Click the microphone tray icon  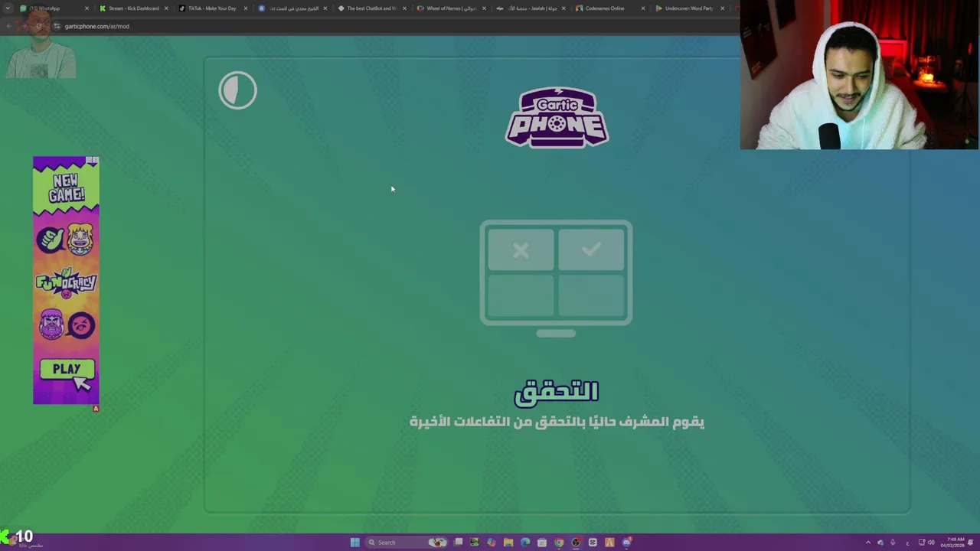[893, 543]
